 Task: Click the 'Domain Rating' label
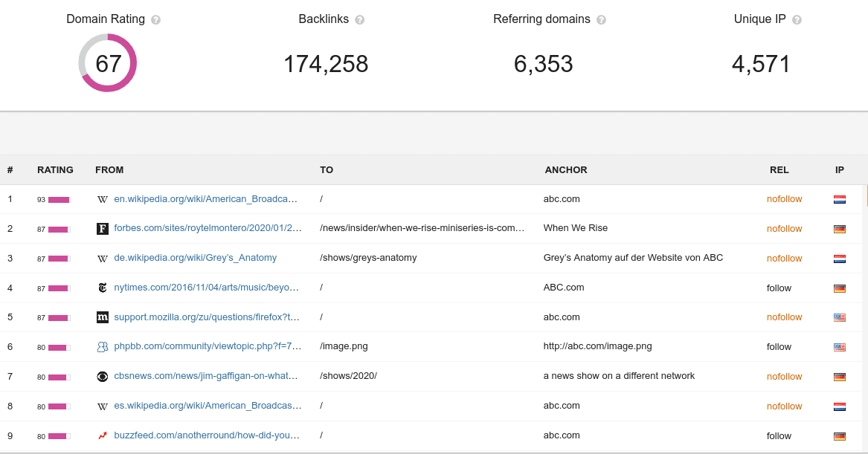coord(106,19)
